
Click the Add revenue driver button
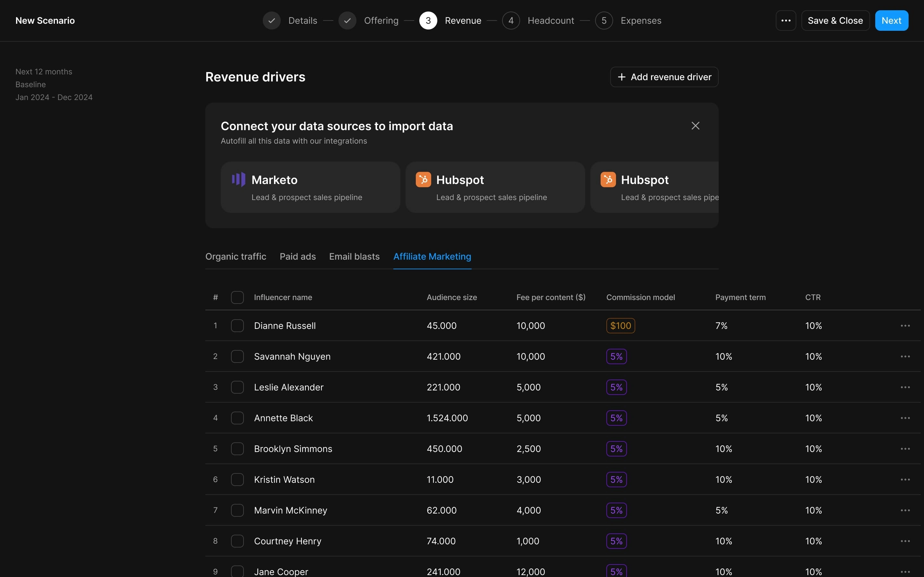click(x=664, y=76)
